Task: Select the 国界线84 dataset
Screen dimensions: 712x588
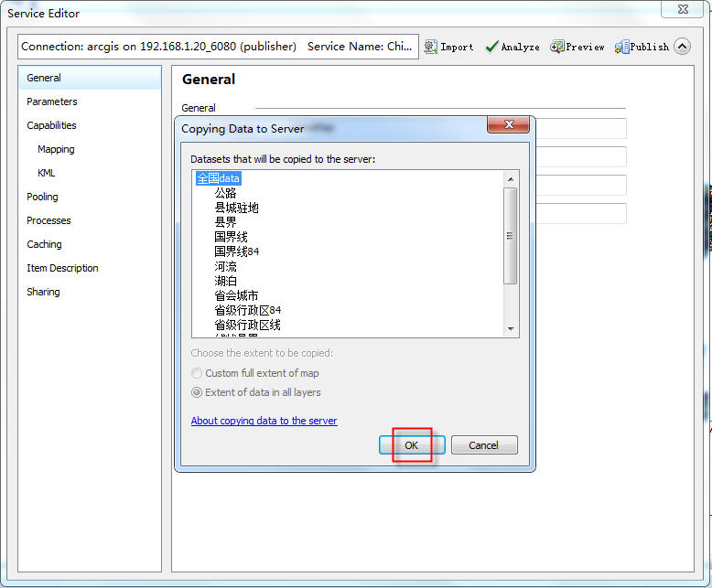Action: (x=237, y=251)
